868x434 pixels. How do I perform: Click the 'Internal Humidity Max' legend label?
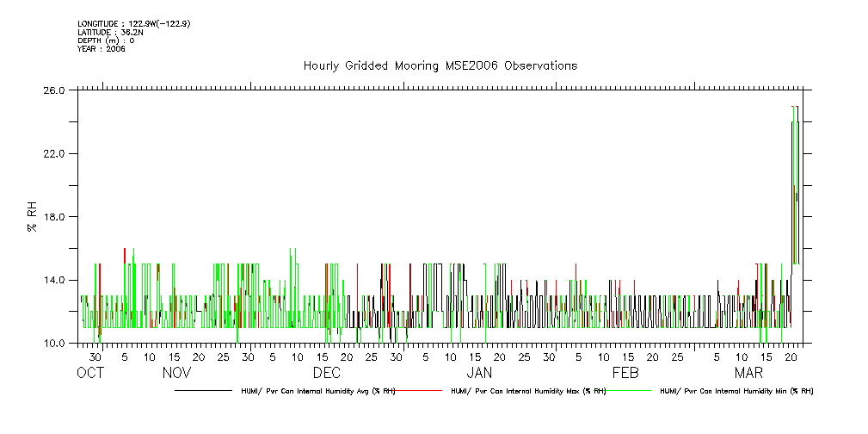[x=528, y=391]
